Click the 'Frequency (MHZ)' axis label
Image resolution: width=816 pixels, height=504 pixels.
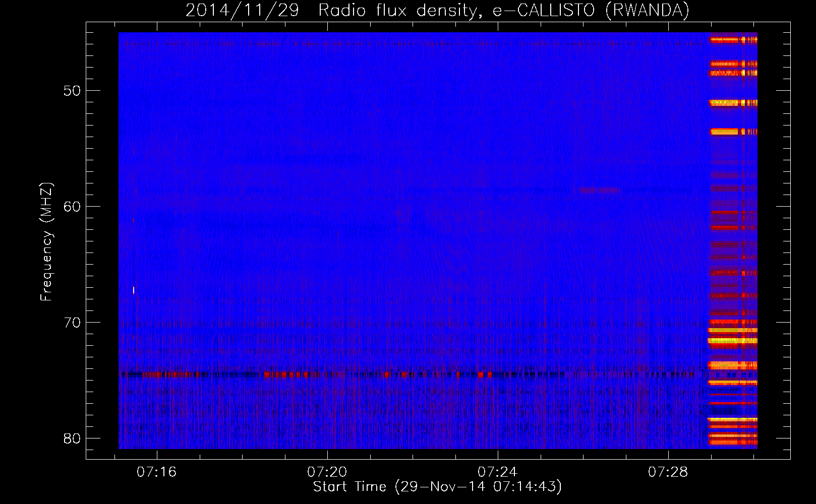pyautogui.click(x=46, y=242)
